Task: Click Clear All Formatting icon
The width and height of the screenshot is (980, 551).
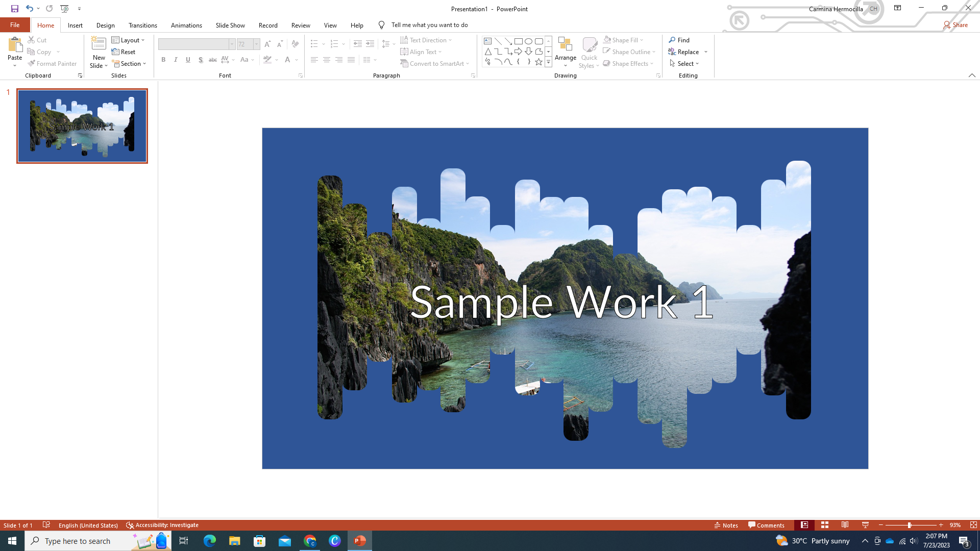Action: coord(295,44)
